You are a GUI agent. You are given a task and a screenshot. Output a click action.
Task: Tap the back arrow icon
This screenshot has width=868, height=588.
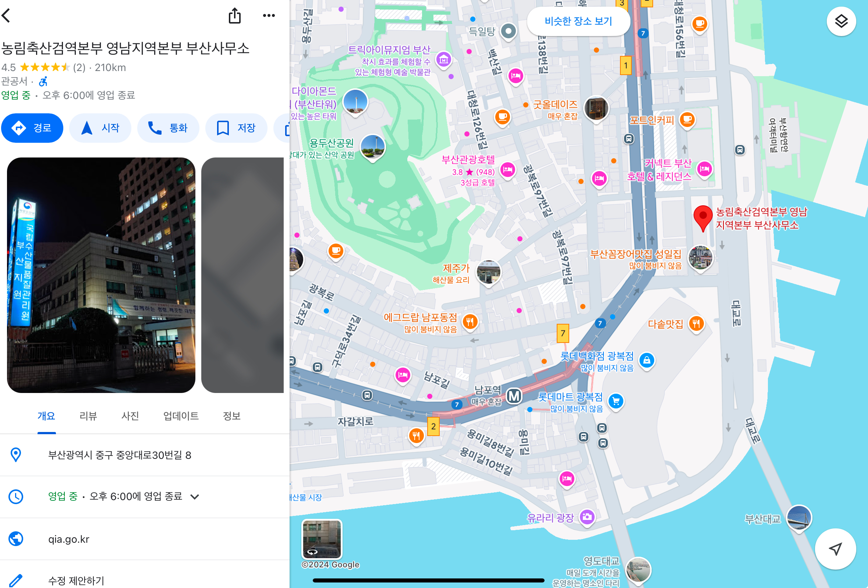6,16
